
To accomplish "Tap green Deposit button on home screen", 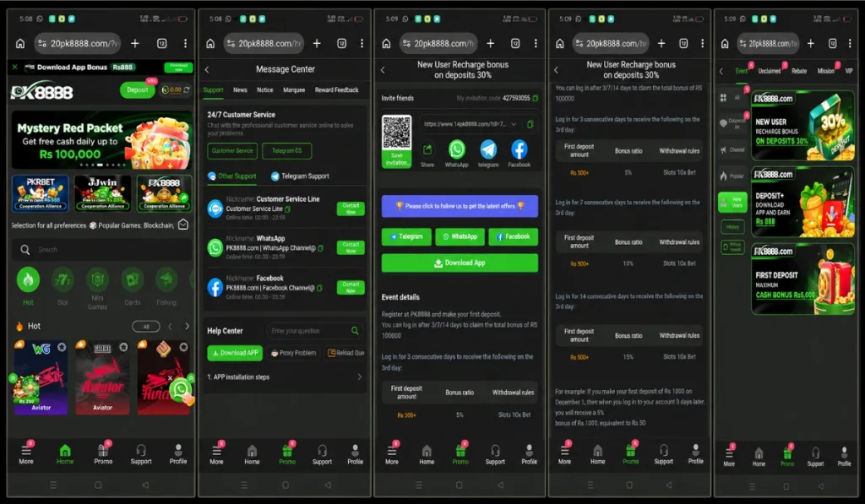I will [x=138, y=89].
